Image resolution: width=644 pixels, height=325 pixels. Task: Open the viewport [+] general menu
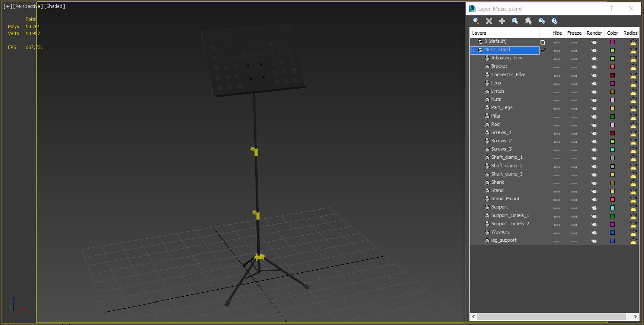point(8,6)
